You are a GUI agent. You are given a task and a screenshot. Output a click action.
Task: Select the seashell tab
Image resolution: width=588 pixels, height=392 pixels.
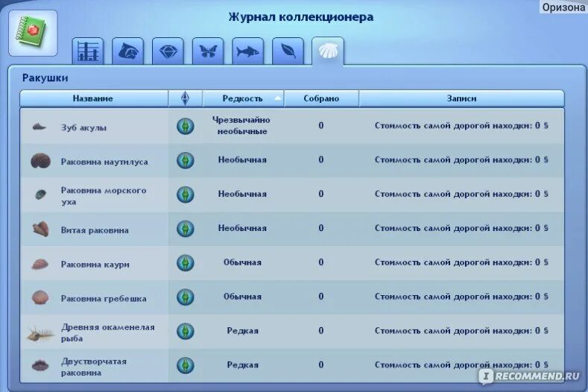pyautogui.click(x=328, y=51)
